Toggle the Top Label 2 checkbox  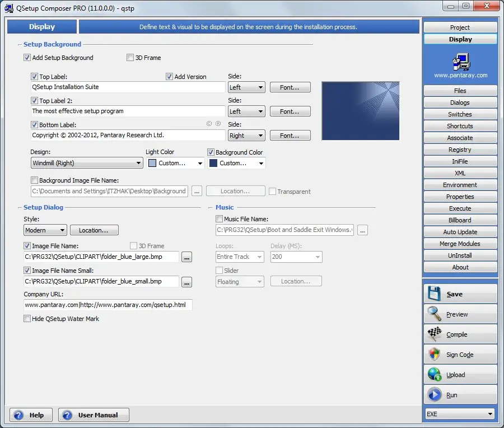(x=34, y=101)
